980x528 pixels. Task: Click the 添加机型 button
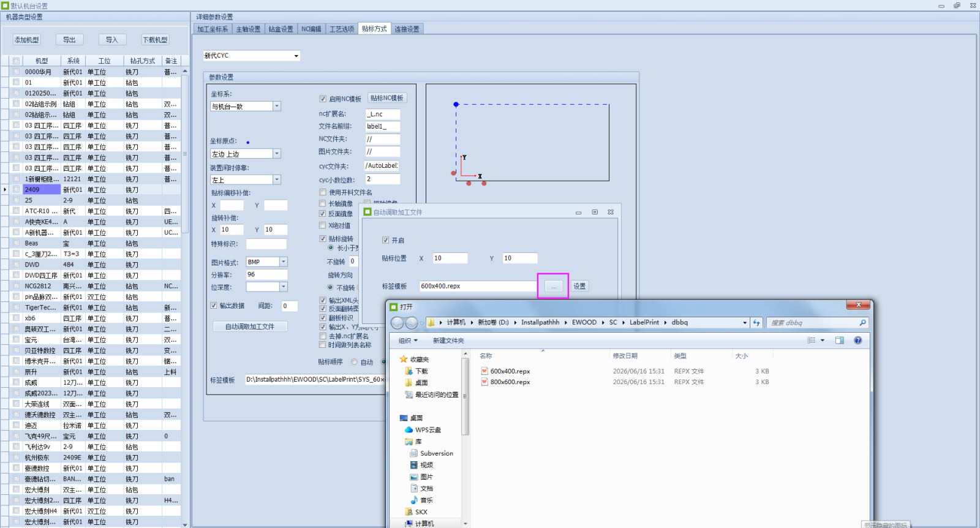(x=27, y=40)
